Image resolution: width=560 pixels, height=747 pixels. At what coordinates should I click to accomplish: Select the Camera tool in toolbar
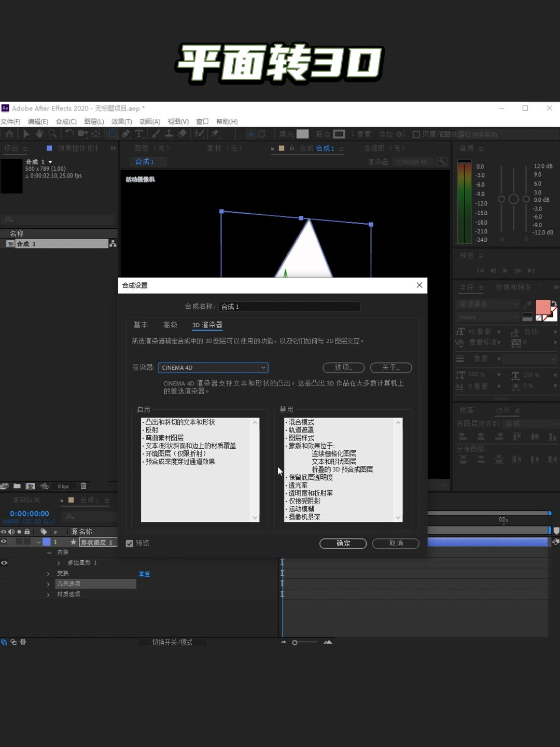coord(82,134)
